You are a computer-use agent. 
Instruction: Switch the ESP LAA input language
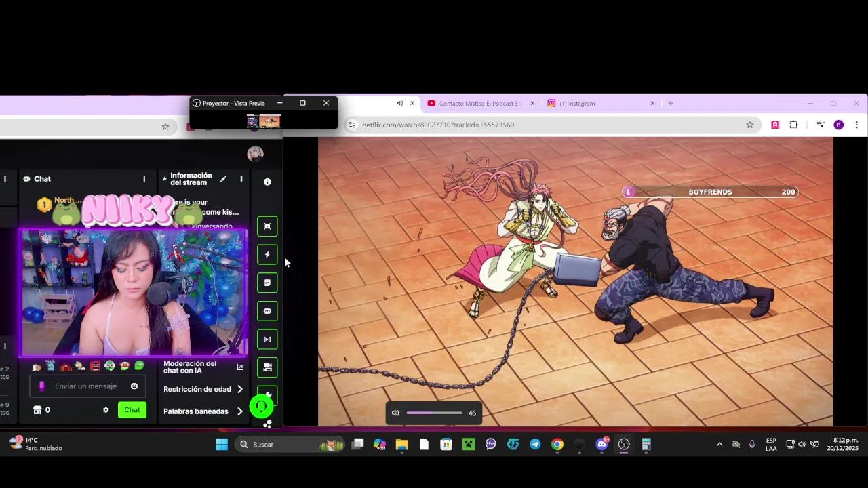(771, 445)
